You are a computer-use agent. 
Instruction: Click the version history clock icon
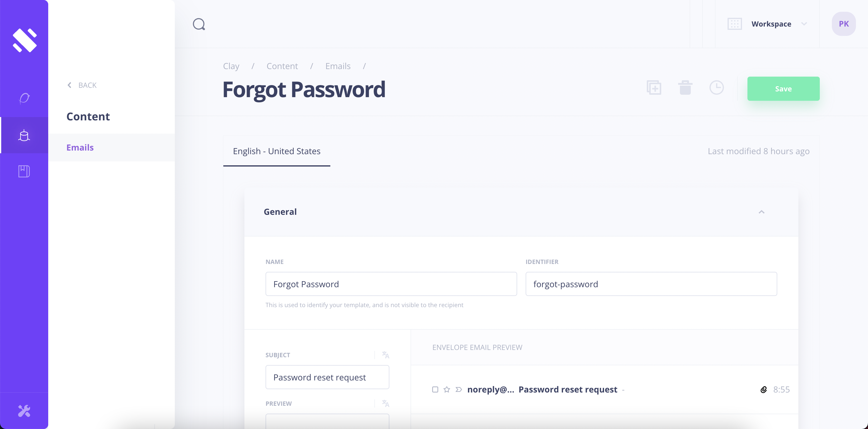point(716,87)
